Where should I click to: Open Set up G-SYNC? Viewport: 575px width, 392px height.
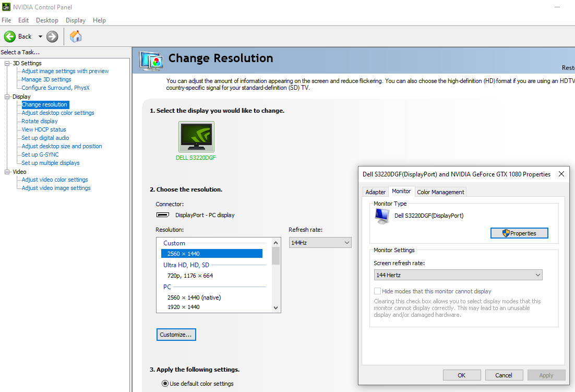pos(40,155)
